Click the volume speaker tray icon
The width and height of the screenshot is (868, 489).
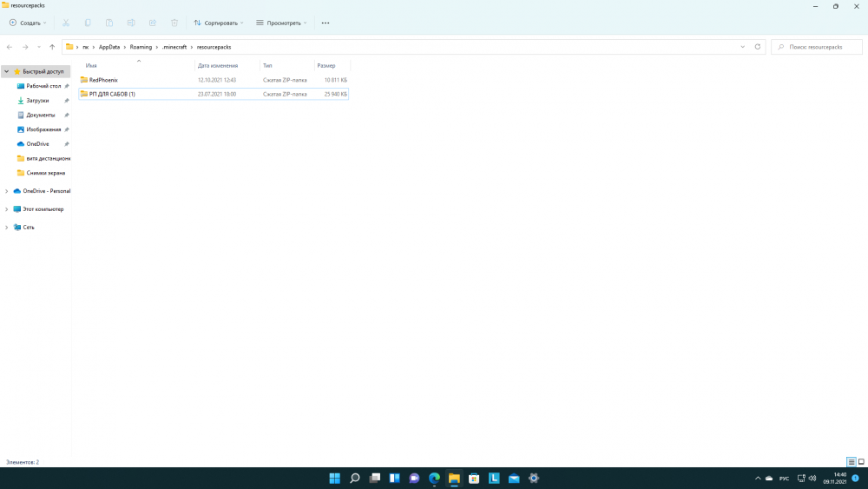pos(812,478)
